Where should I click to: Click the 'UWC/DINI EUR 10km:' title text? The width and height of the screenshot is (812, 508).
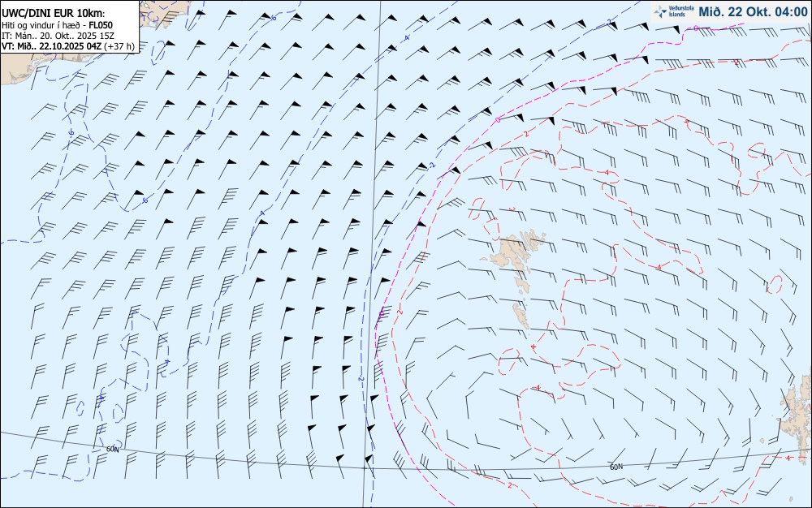coord(54,14)
